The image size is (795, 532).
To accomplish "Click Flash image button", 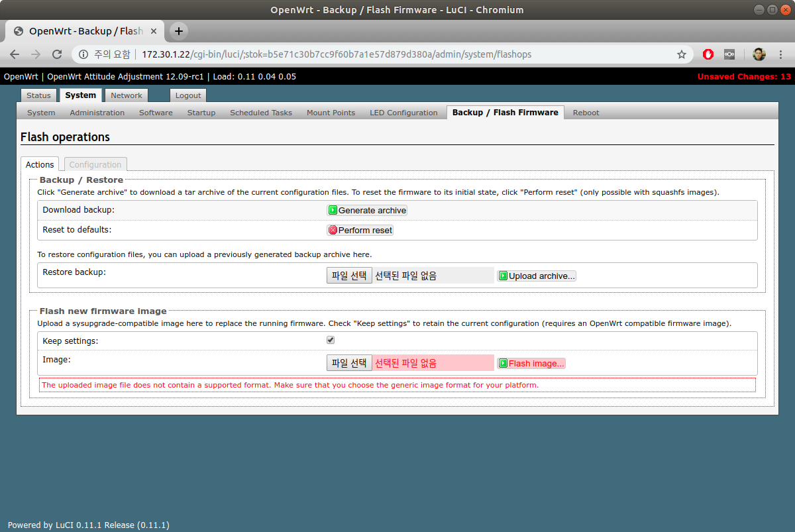I will pyautogui.click(x=531, y=363).
